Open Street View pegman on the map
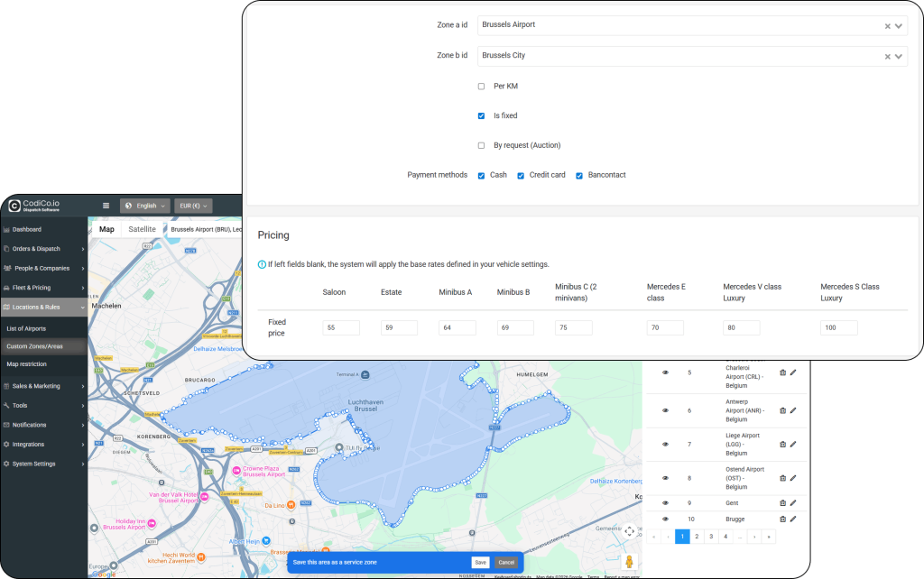 629,562
